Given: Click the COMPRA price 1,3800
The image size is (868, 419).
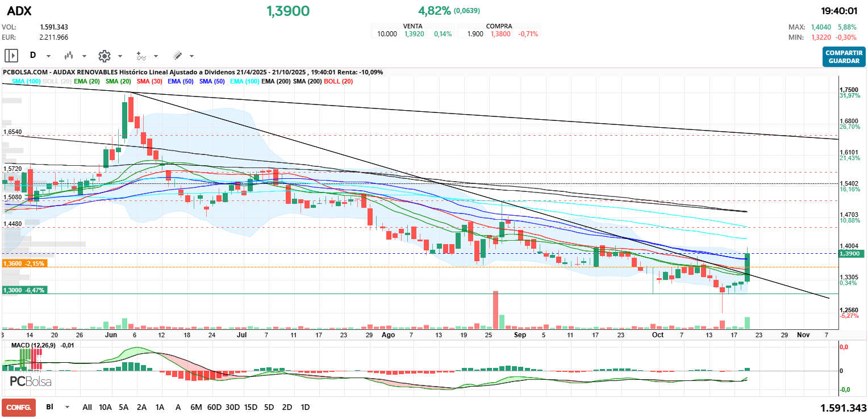Looking at the screenshot, I should pyautogui.click(x=500, y=34).
